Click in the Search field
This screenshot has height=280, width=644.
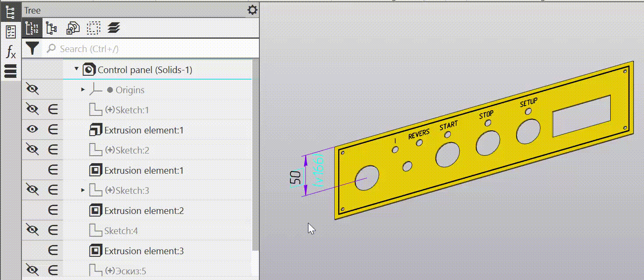point(149,49)
